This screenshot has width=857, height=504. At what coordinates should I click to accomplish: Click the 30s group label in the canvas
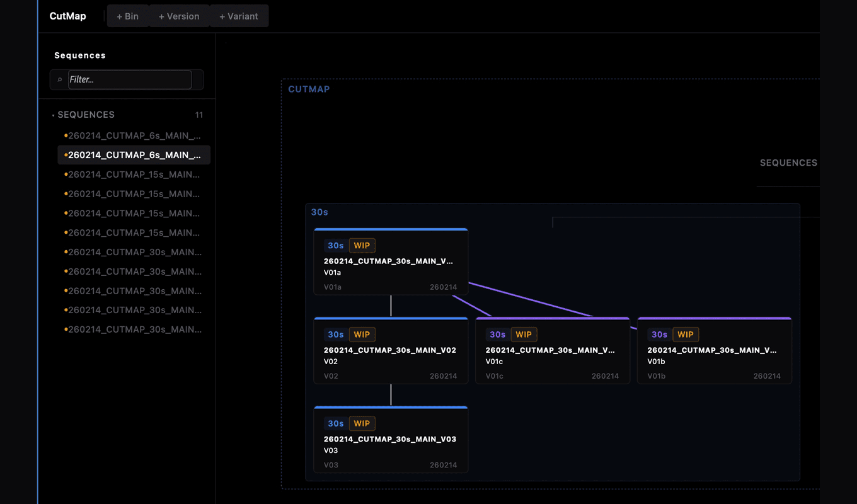319,212
